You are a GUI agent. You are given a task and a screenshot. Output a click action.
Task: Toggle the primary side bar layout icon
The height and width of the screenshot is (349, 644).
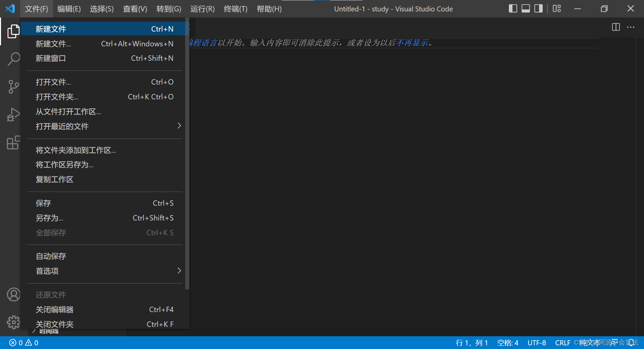(513, 8)
